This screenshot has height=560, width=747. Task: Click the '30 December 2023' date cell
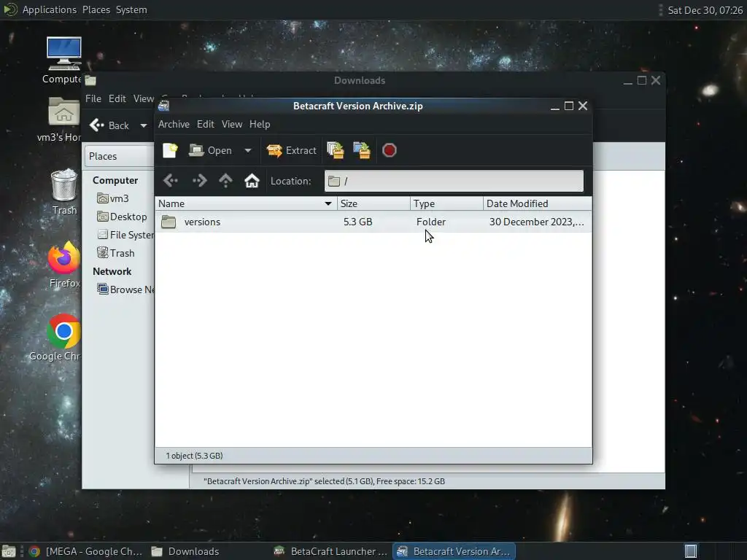[x=536, y=222]
